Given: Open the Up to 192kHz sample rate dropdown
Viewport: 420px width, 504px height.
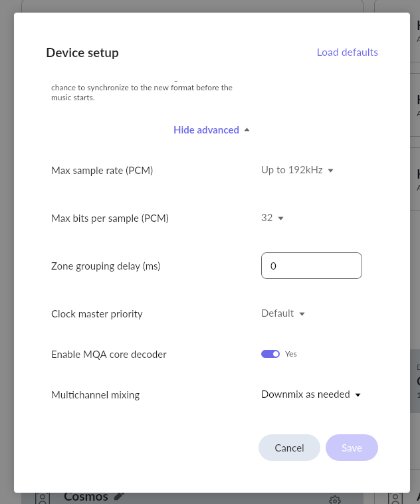Looking at the screenshot, I should coord(297,170).
